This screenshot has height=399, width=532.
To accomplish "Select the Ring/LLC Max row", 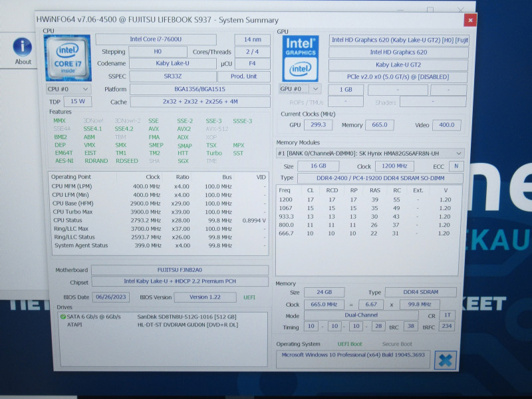I will 159,229.
